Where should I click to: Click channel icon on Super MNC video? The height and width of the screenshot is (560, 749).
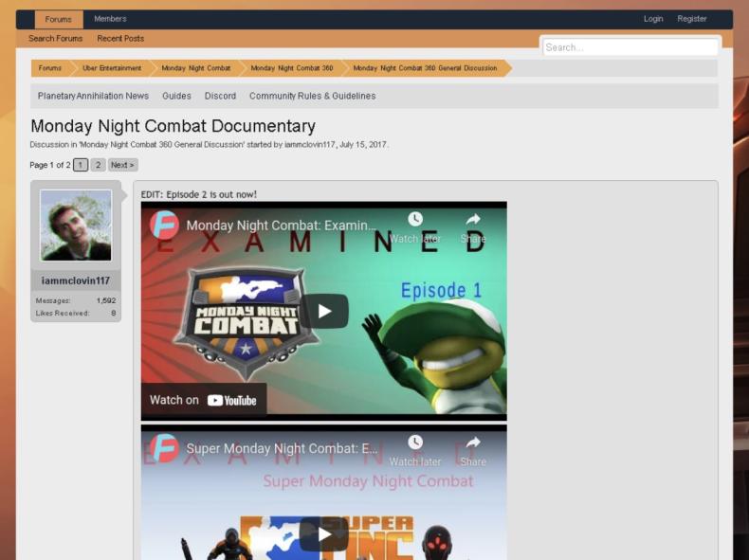coord(164,448)
